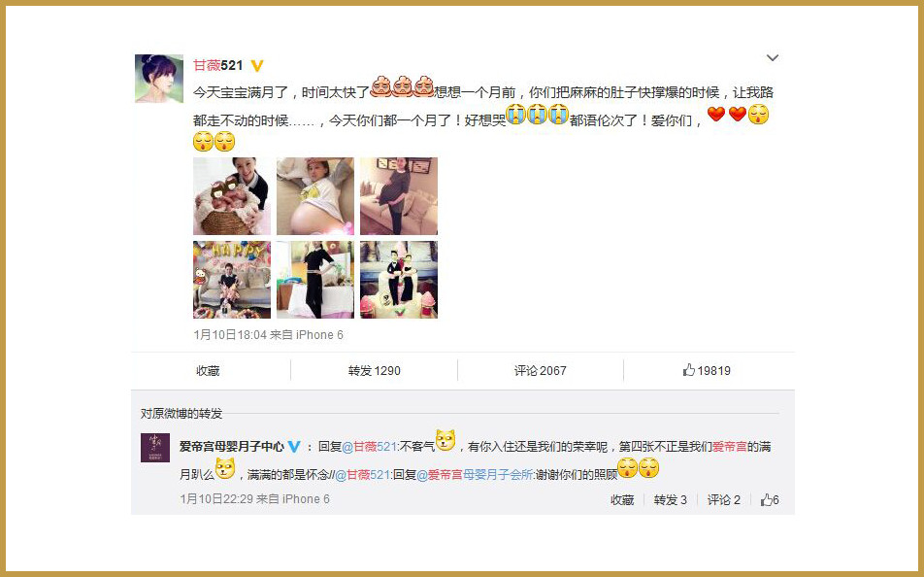Open the couple cake figurine photo
Image resolution: width=924 pixels, height=577 pixels.
click(399, 280)
